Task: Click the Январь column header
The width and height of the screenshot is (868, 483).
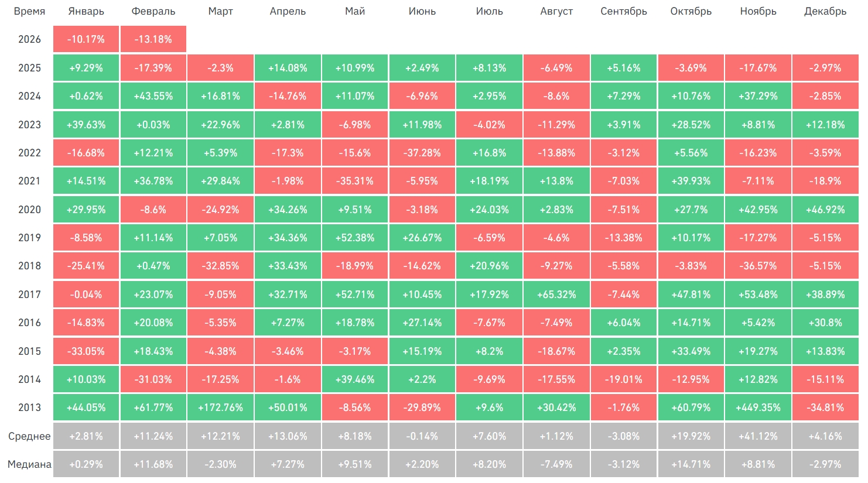Action: pyautogui.click(x=86, y=11)
